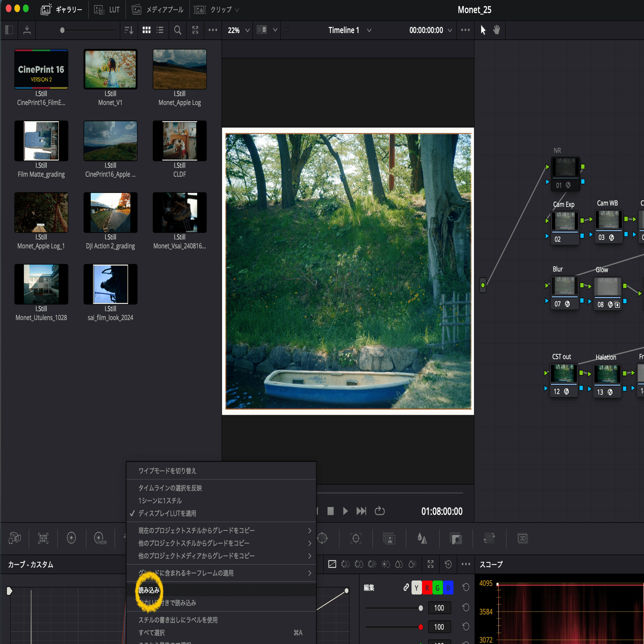Toggle curve channel link icon

point(406,587)
